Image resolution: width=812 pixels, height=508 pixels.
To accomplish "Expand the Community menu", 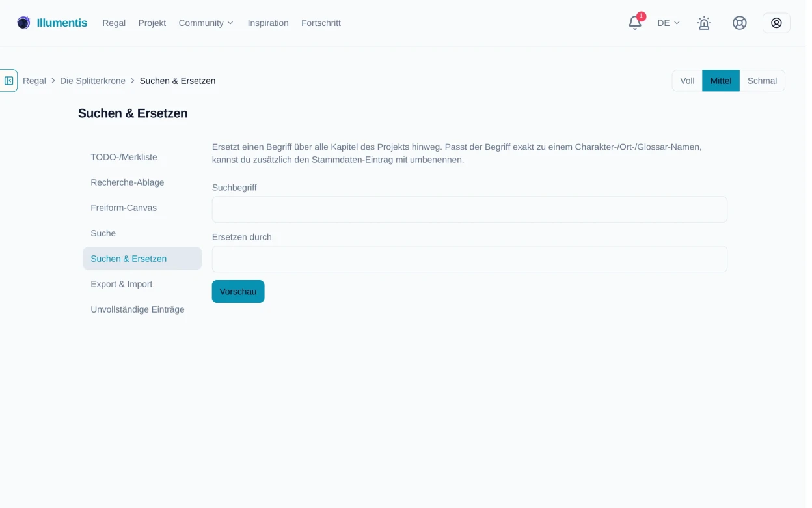I will [206, 23].
